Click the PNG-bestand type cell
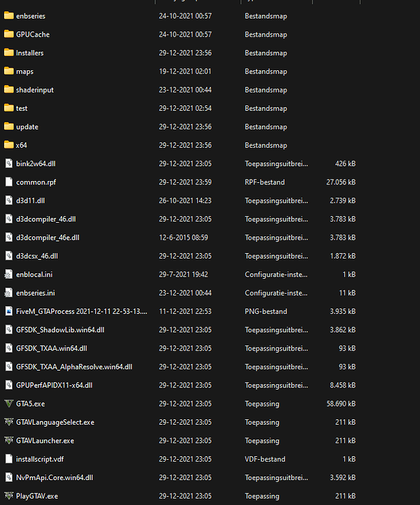 (x=266, y=311)
